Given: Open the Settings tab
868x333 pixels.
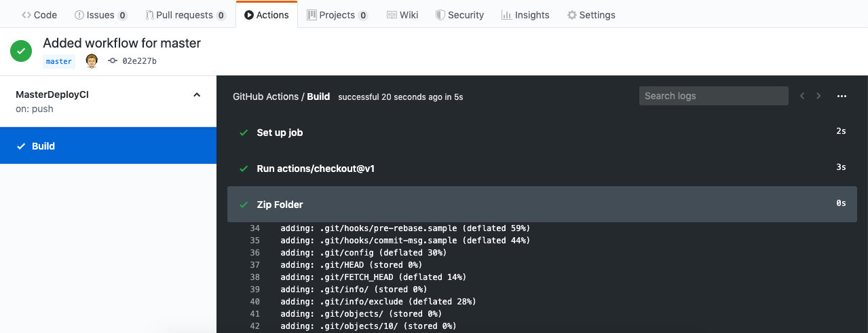Looking at the screenshot, I should tap(591, 15).
